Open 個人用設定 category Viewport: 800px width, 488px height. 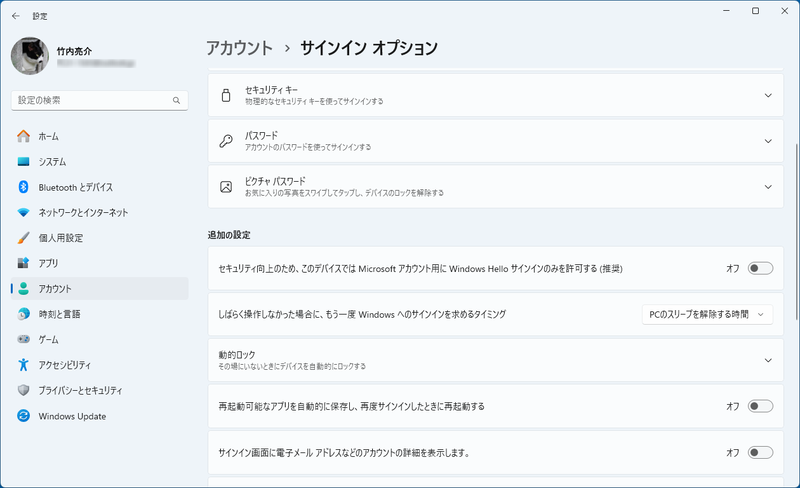pyautogui.click(x=99, y=238)
